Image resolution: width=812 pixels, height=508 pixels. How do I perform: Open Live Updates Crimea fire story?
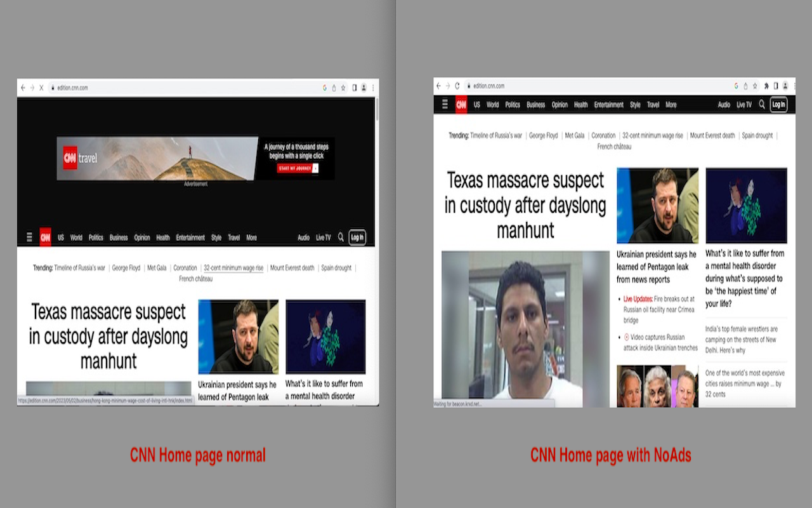click(x=659, y=309)
